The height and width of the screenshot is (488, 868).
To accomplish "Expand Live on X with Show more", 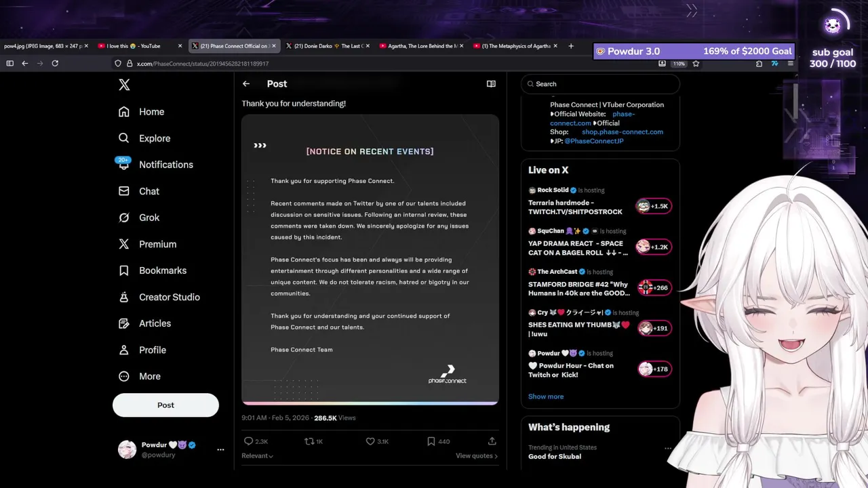I will pos(546,396).
